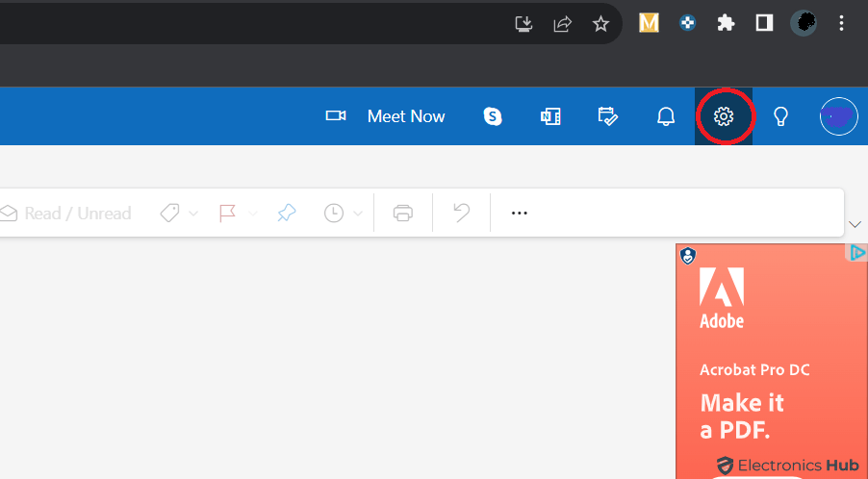Open Outlook account avatar in header
868x479 pixels.
click(x=838, y=116)
